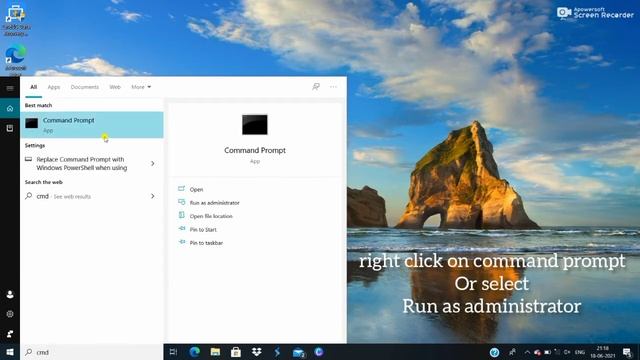Screen dimensions: 640x360
Task: Click the sidebar icon below Settings gear
Action: coord(10,334)
